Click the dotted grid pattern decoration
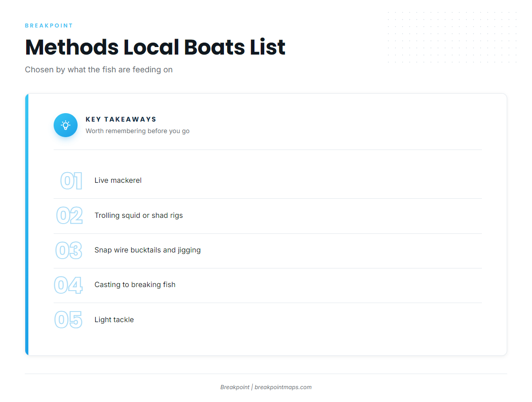Screen dimensions: 532x402 tap(452, 37)
